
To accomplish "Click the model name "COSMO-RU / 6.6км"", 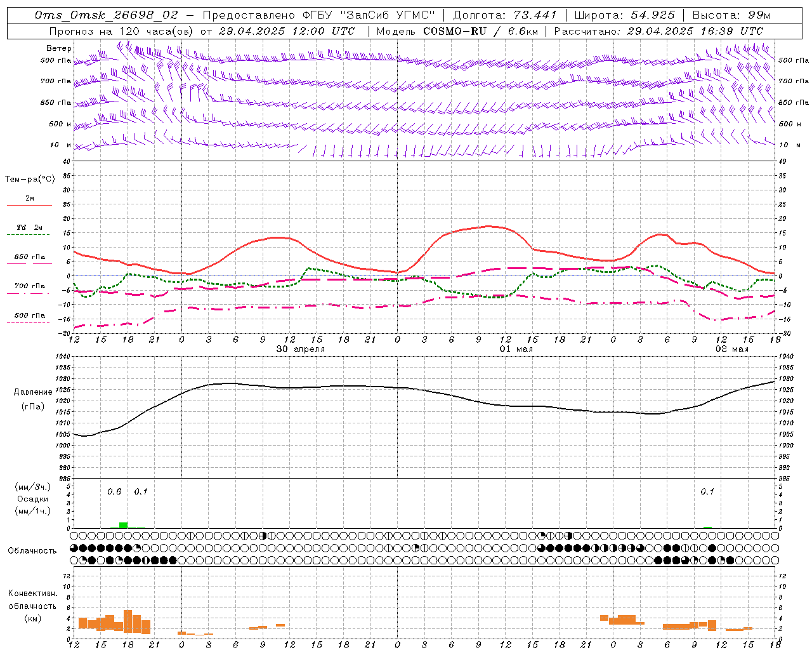I will (x=480, y=31).
